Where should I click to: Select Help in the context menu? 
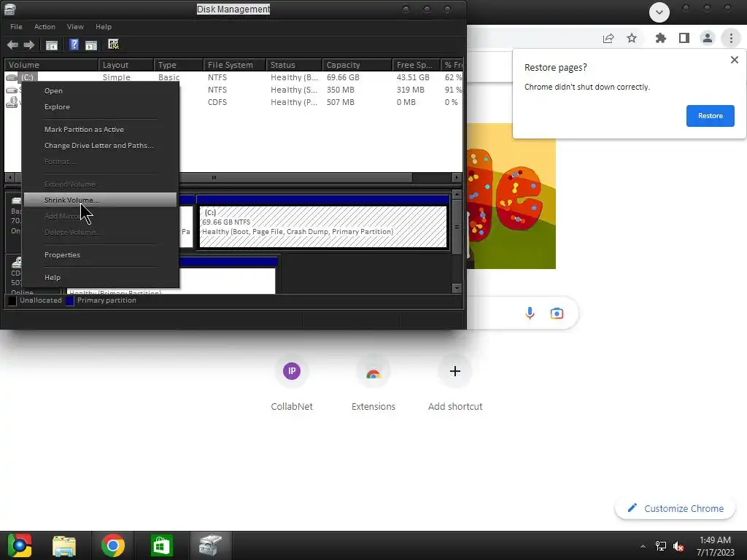101,278
